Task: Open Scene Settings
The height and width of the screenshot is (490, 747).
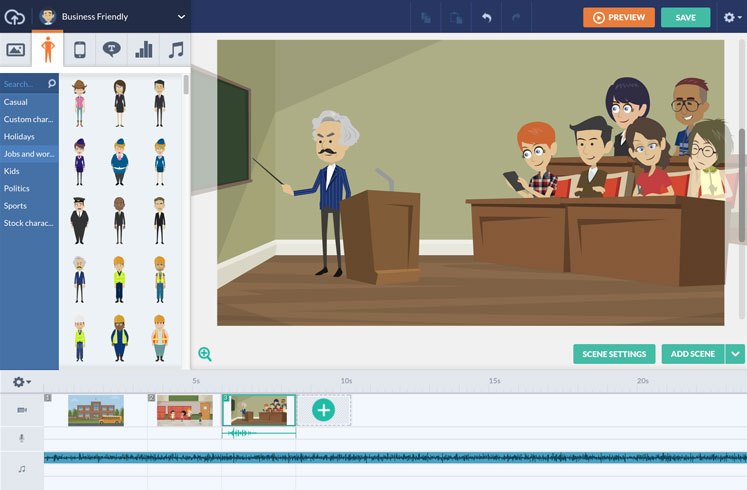Action: (x=614, y=354)
